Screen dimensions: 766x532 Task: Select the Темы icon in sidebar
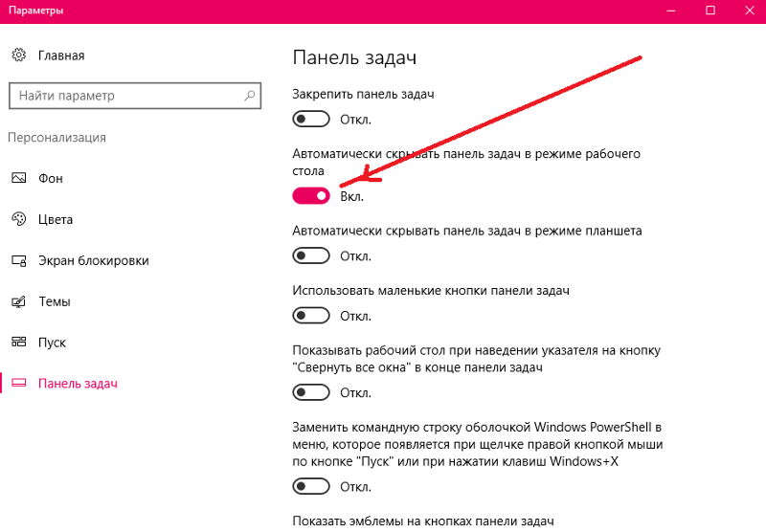18,301
